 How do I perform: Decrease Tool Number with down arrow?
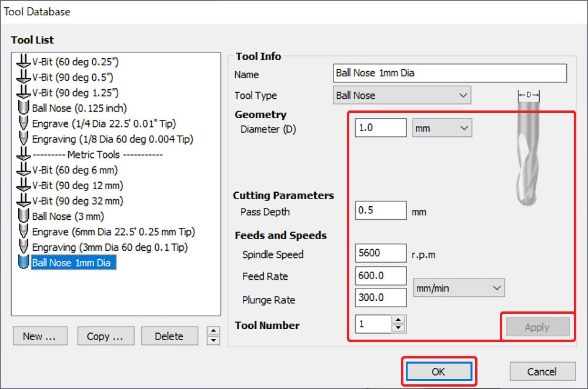click(x=399, y=327)
